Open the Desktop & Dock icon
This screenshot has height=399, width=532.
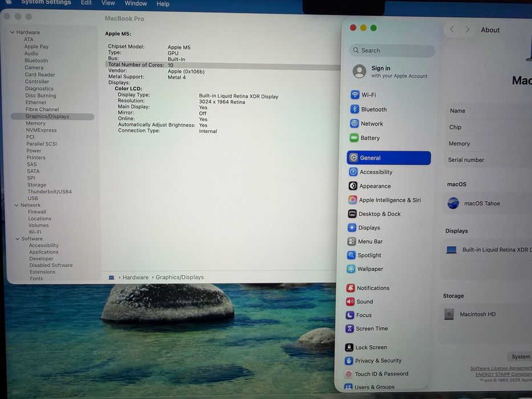352,213
